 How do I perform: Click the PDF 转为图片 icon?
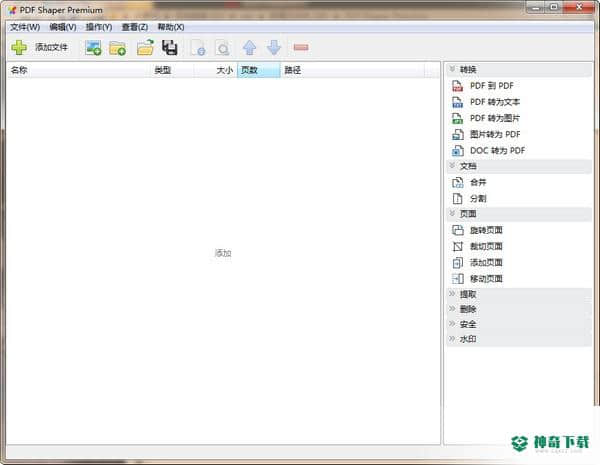point(458,118)
